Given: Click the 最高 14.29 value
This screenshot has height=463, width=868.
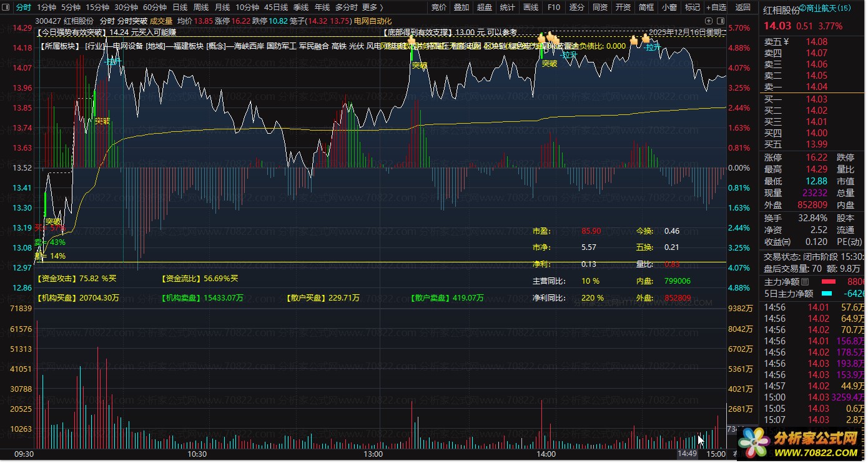Looking at the screenshot, I should (817, 169).
